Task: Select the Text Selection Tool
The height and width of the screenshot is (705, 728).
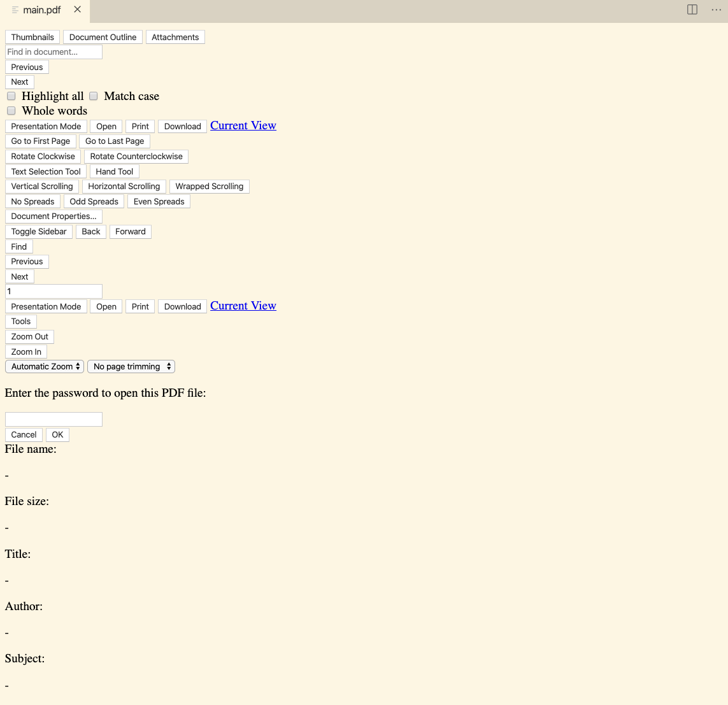Action: [45, 171]
